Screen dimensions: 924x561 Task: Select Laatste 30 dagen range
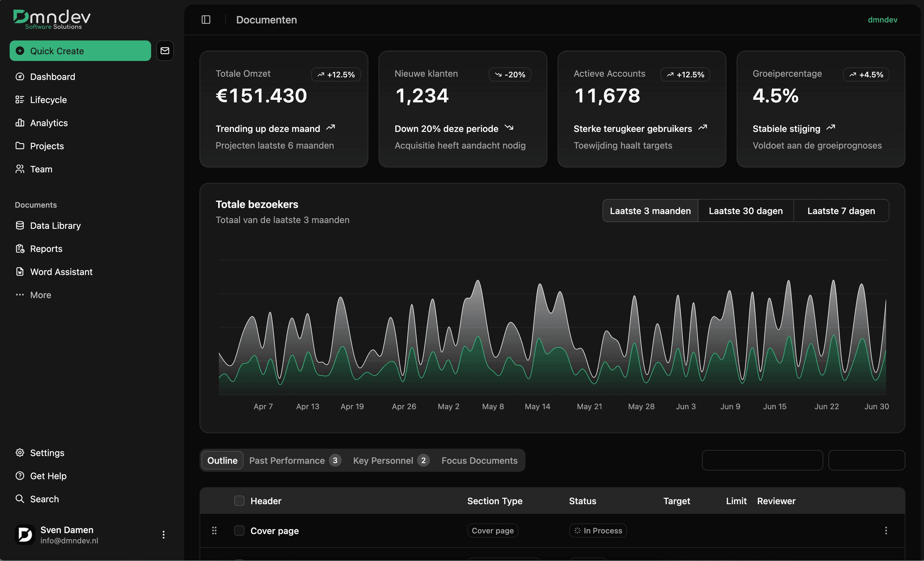[746, 211]
